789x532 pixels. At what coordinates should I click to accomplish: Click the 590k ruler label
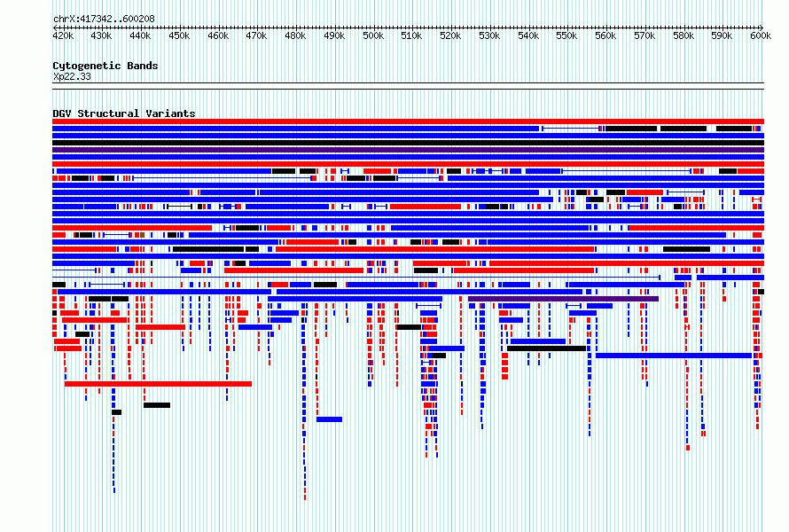coord(722,35)
